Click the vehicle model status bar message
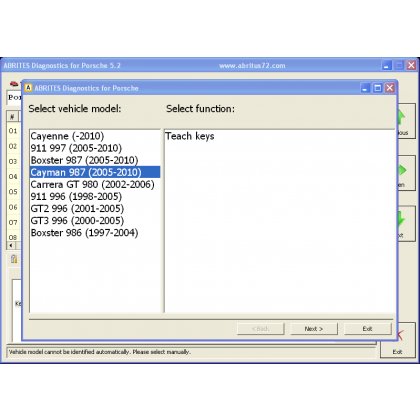The height and width of the screenshot is (420, 420). point(99,352)
